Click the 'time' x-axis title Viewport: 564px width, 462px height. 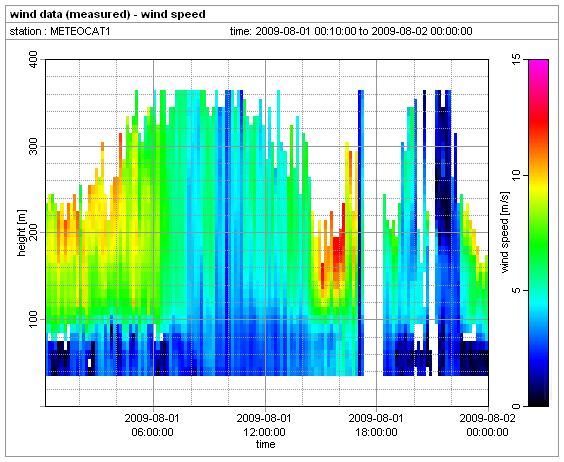(265, 445)
